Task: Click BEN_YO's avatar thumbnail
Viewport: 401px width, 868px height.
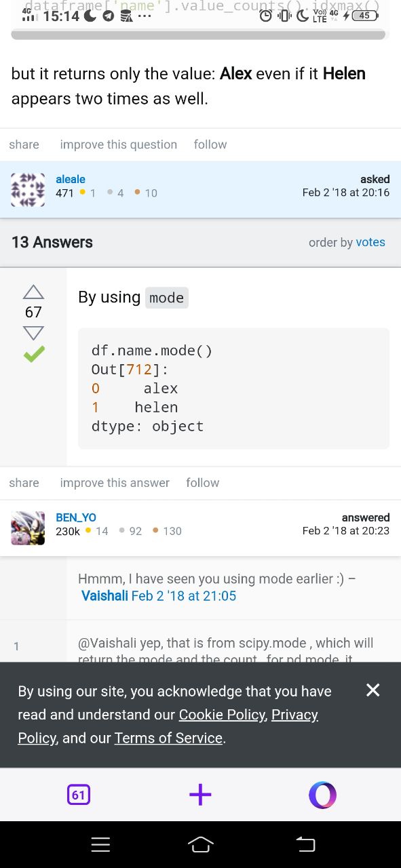Action: pyautogui.click(x=28, y=528)
